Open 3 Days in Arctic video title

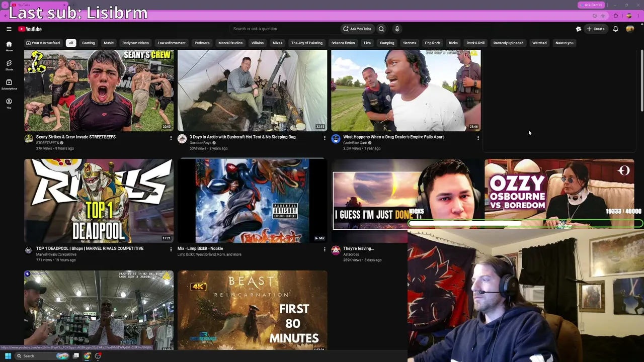tap(243, 137)
